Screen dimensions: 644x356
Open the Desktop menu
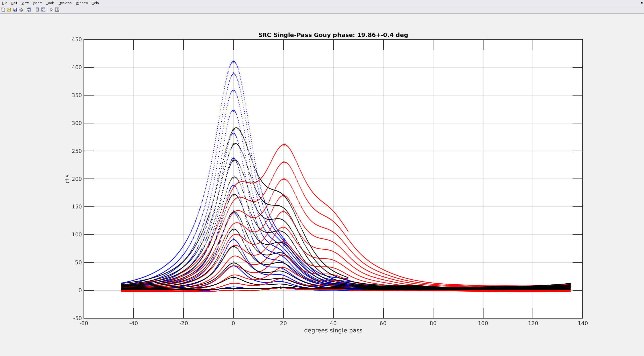tap(65, 3)
